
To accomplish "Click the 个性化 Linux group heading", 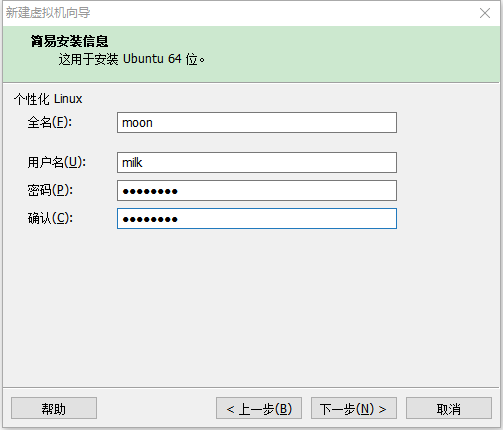I will tap(48, 99).
